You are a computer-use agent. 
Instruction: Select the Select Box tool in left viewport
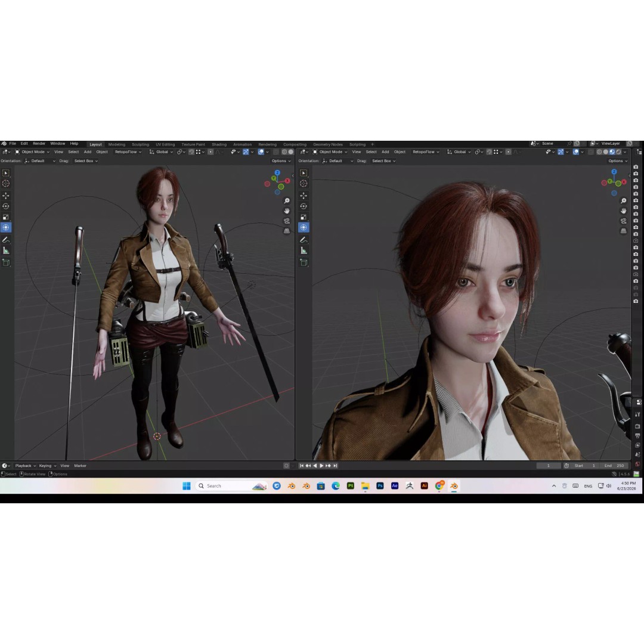[x=6, y=173]
